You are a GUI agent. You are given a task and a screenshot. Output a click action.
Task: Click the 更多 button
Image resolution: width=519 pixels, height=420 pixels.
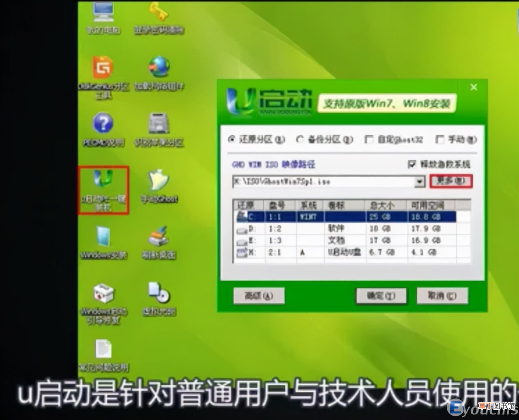(451, 181)
